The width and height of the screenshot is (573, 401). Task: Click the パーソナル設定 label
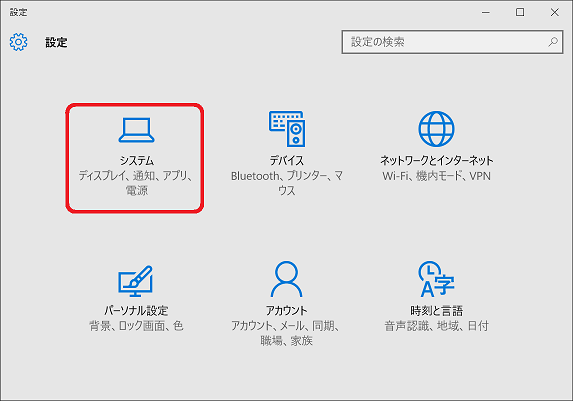click(136, 311)
